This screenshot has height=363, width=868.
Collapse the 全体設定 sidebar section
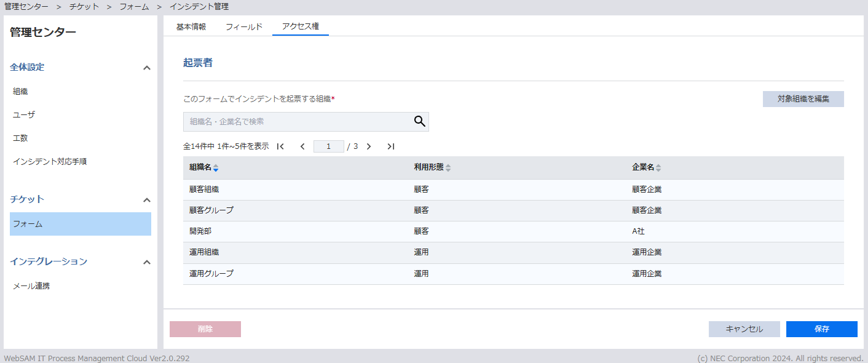pyautogui.click(x=146, y=68)
